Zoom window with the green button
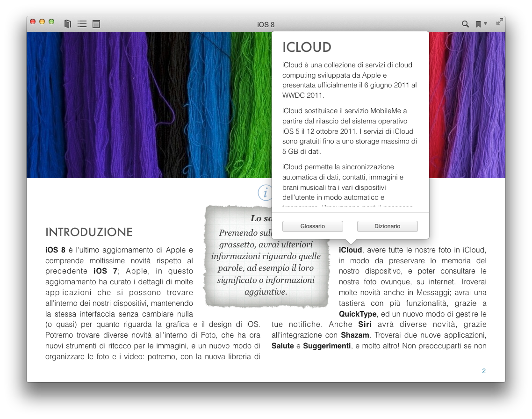This screenshot has width=532, height=419. pyautogui.click(x=51, y=22)
